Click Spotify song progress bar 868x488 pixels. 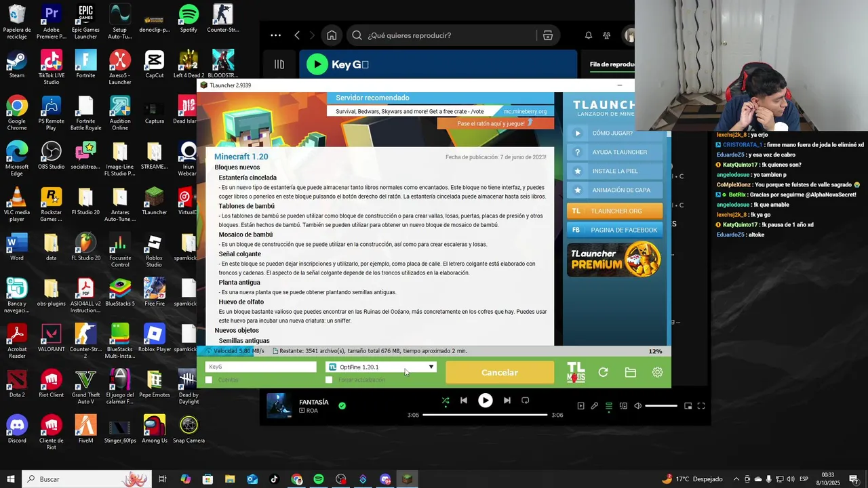pos(485,415)
